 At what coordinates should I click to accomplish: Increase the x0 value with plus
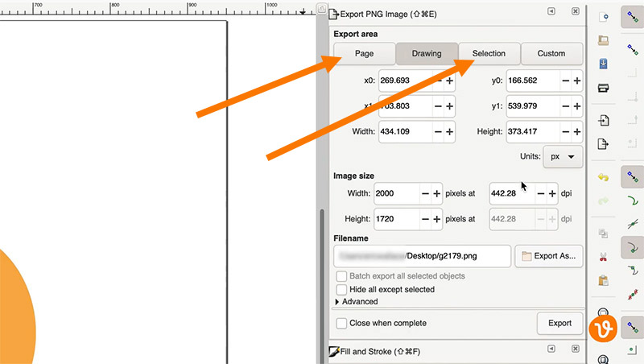point(450,81)
